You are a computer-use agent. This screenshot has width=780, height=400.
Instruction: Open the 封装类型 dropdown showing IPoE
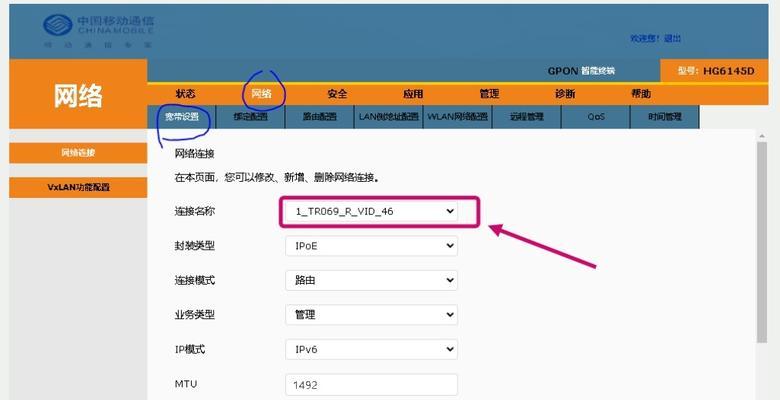click(372, 246)
